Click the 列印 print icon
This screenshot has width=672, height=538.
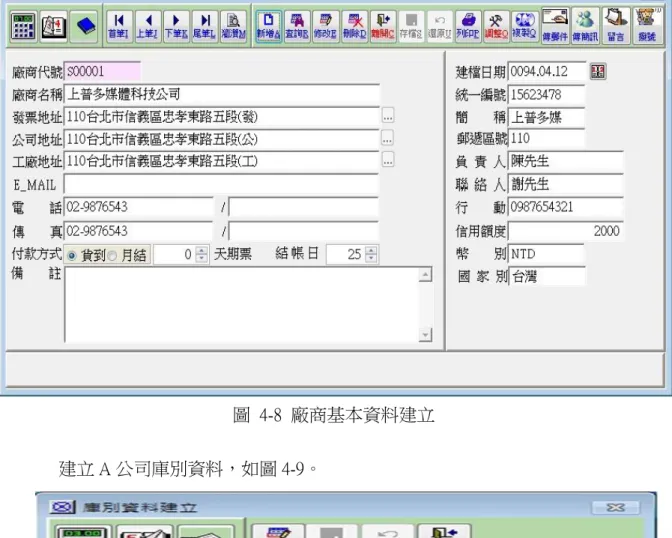(468, 27)
